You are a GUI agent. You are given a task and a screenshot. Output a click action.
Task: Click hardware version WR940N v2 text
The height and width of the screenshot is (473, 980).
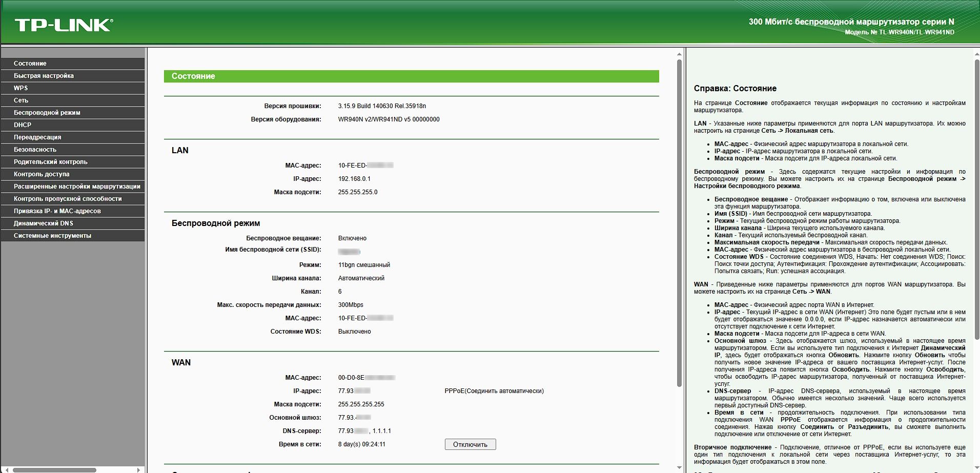(x=389, y=119)
